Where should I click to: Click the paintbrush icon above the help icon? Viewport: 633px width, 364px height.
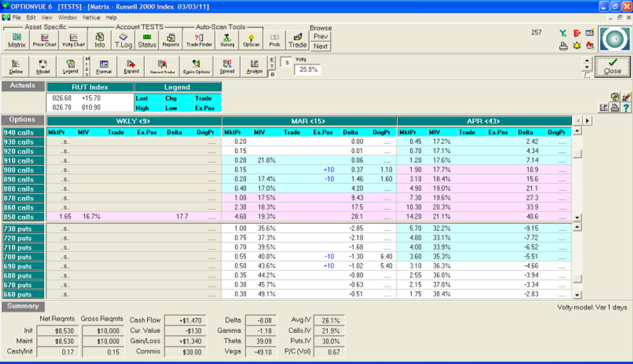pos(626,96)
